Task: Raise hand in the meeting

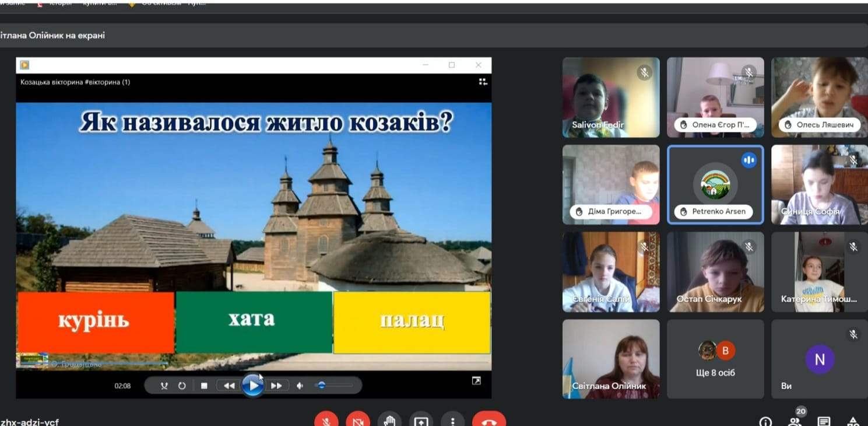Action: coord(389,420)
